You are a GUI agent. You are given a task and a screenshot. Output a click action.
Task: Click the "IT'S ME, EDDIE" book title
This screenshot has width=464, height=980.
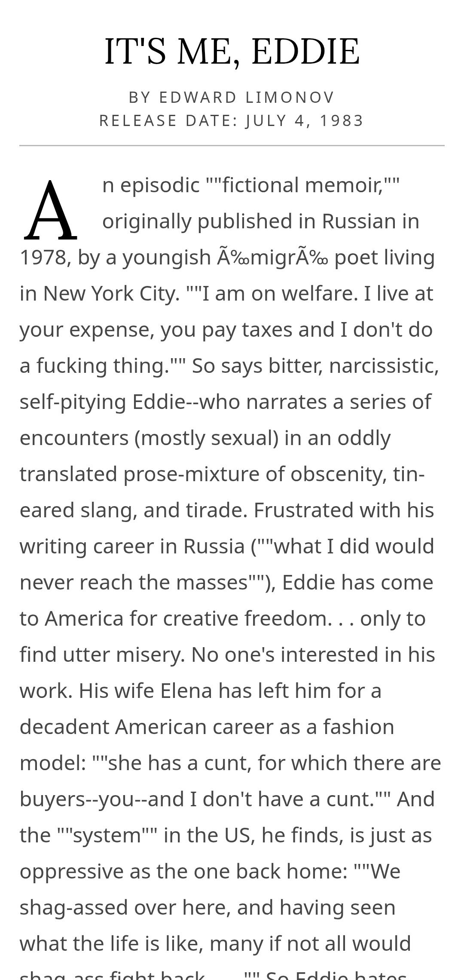232,52
